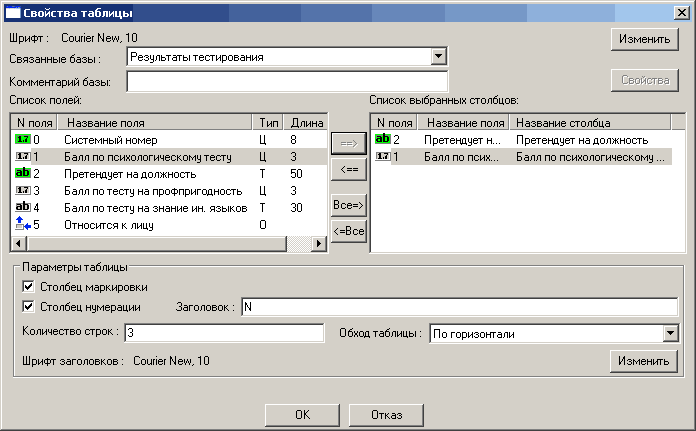
Task: Click green text icon of field 2 in fields list
Action: coord(23,173)
